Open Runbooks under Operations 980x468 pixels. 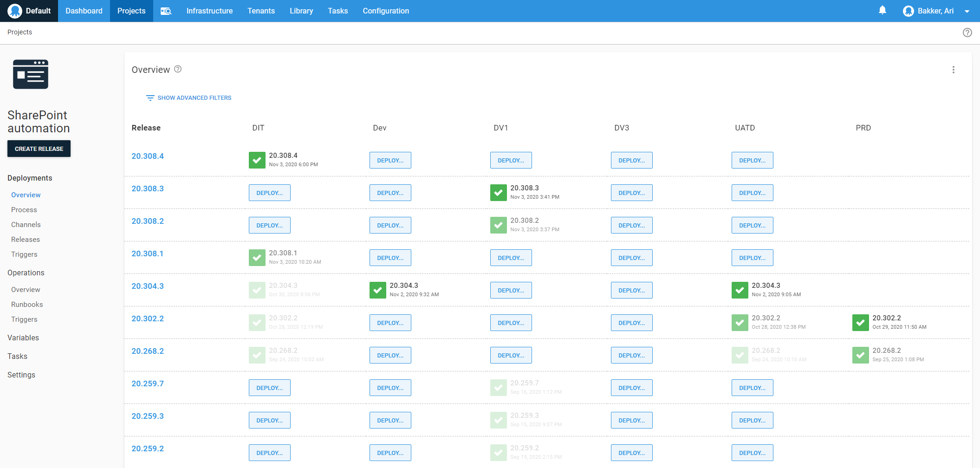[27, 305]
